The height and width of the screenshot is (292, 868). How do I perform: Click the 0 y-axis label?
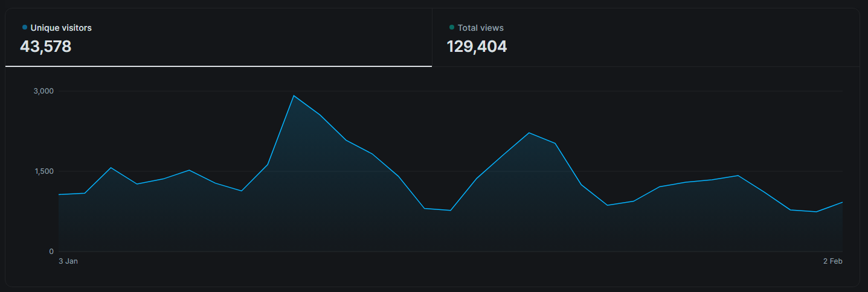[x=51, y=252]
